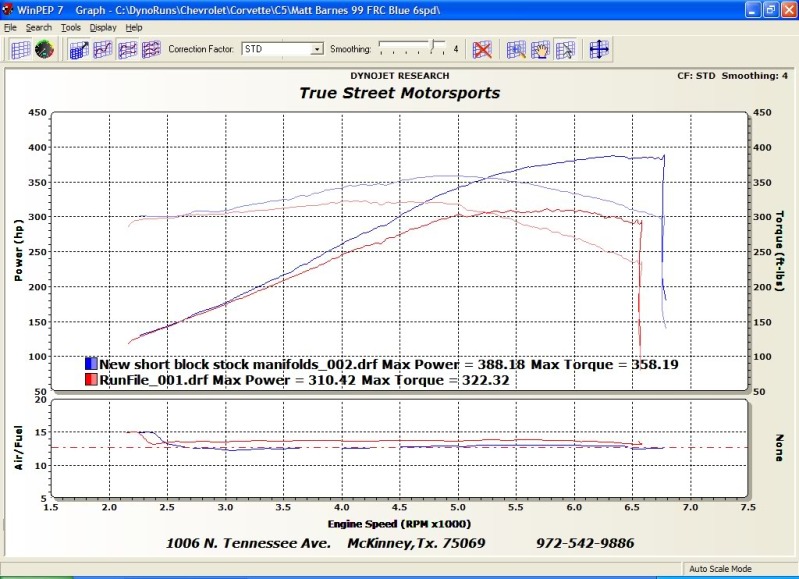Select the single-curve graph icon
799x579 pixels.
click(x=103, y=49)
